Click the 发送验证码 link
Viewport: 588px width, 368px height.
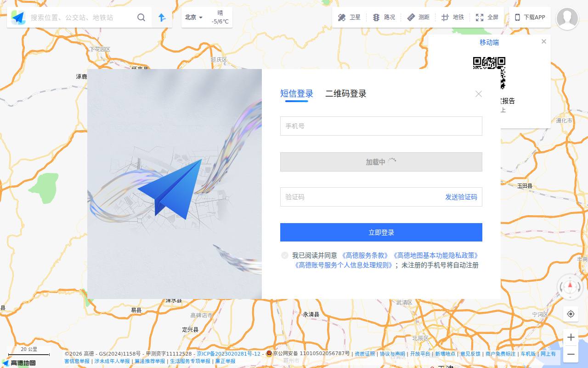(x=461, y=197)
